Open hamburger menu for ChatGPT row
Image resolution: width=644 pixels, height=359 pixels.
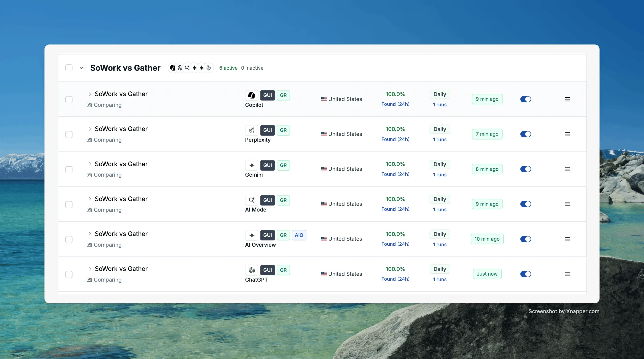tap(568, 274)
